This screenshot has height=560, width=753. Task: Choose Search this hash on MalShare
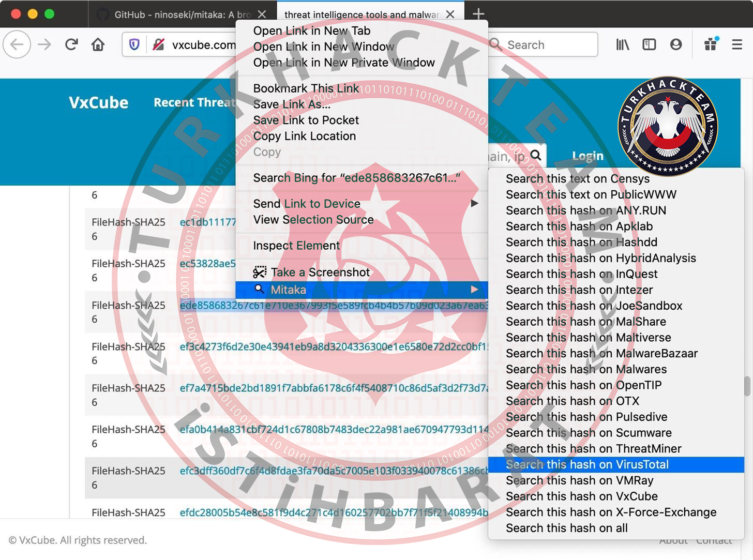tap(616, 322)
